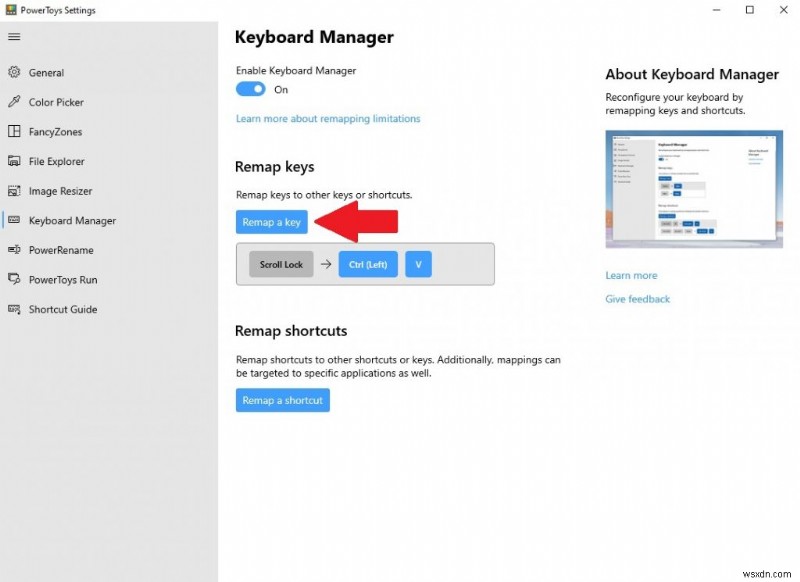Click the V key button
Image resolution: width=800 pixels, height=582 pixels.
(x=418, y=264)
